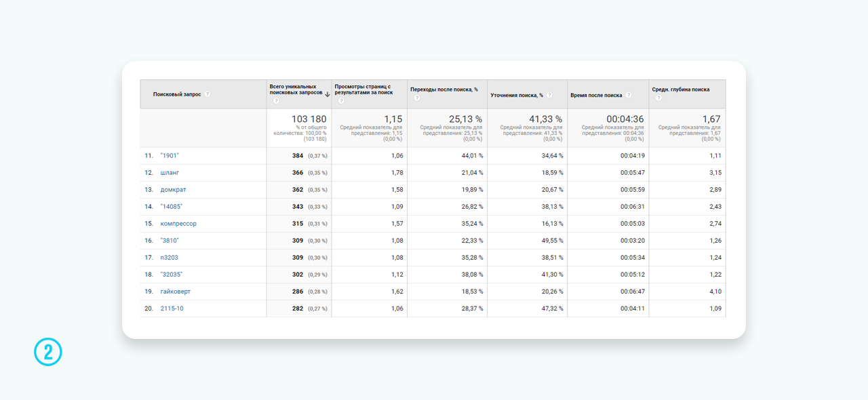The height and width of the screenshot is (400, 868).
Task: Click help icon under Всего уникальных поисковых запросов
Action: (x=276, y=101)
